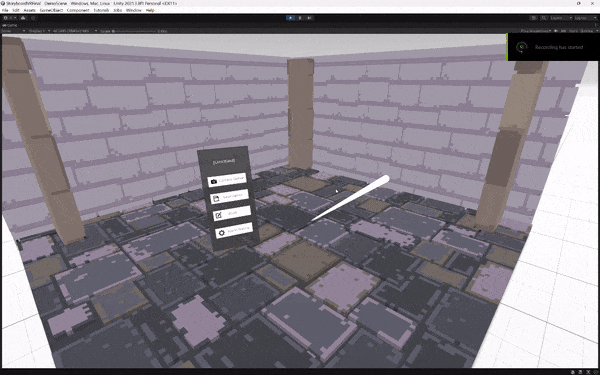The width and height of the screenshot is (600, 375).
Task: Open the Play Maximized dropdown
Action: (536, 31)
